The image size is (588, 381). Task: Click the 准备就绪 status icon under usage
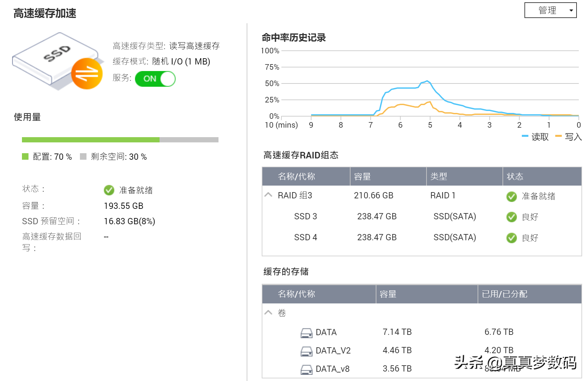coord(109,190)
